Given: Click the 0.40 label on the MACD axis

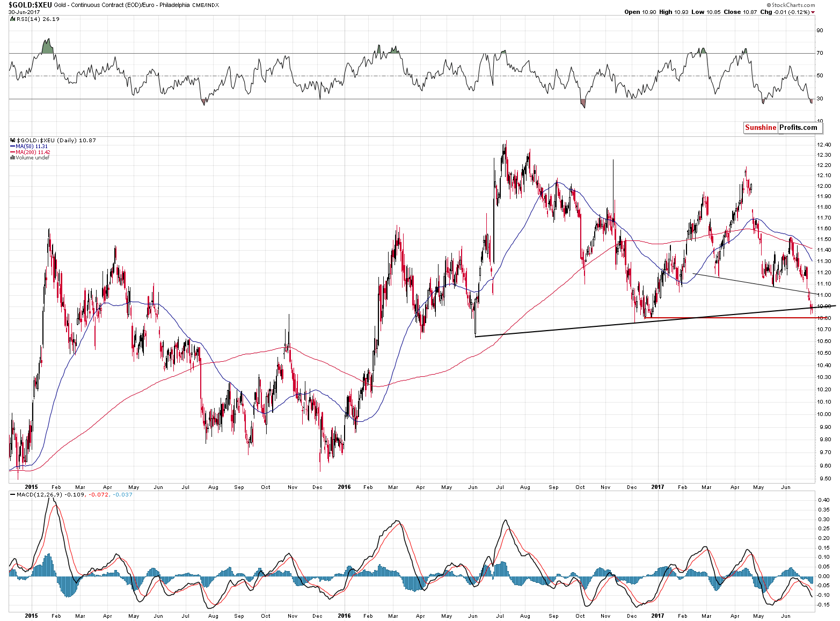Looking at the screenshot, I should point(824,500).
